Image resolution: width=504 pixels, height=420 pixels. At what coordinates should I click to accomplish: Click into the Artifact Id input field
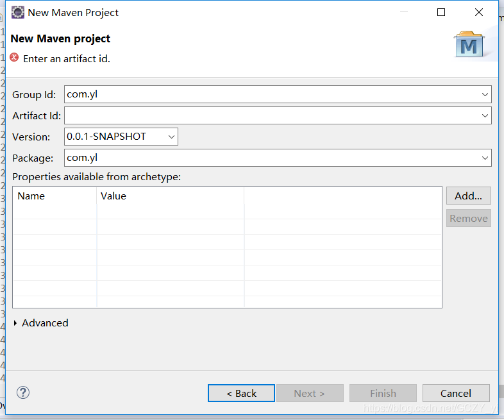(x=278, y=115)
